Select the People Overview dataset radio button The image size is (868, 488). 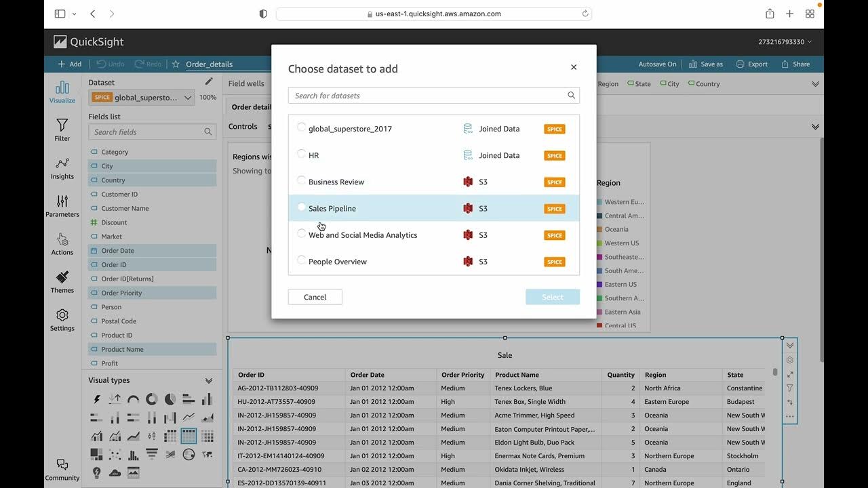coord(302,260)
